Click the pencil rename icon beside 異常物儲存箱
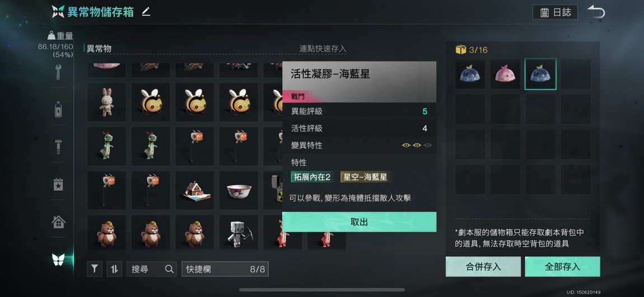Image resolution: width=644 pixels, height=297 pixels. point(146,12)
